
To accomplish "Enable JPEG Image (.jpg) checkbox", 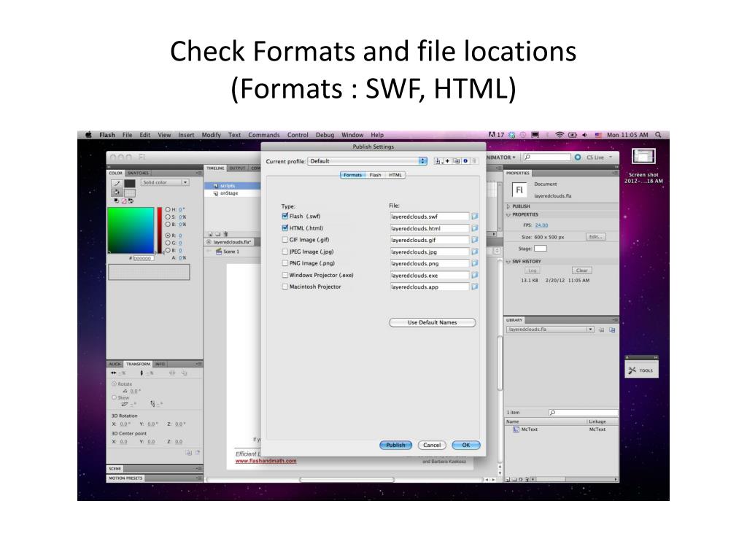I will coord(285,252).
